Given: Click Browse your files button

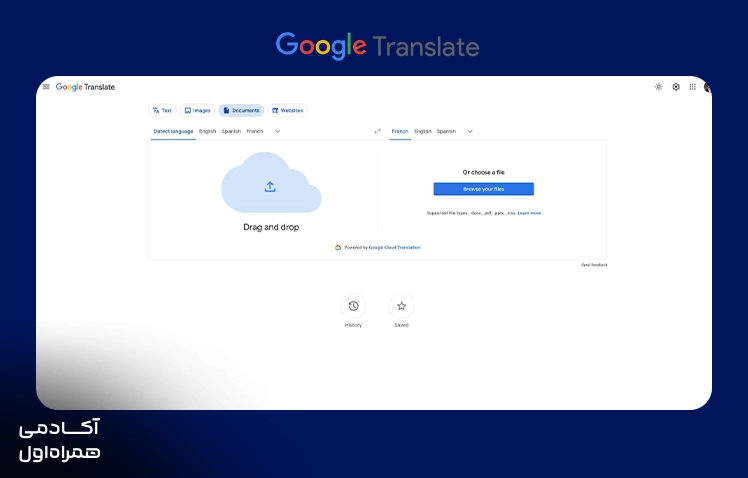Looking at the screenshot, I should [x=483, y=189].
